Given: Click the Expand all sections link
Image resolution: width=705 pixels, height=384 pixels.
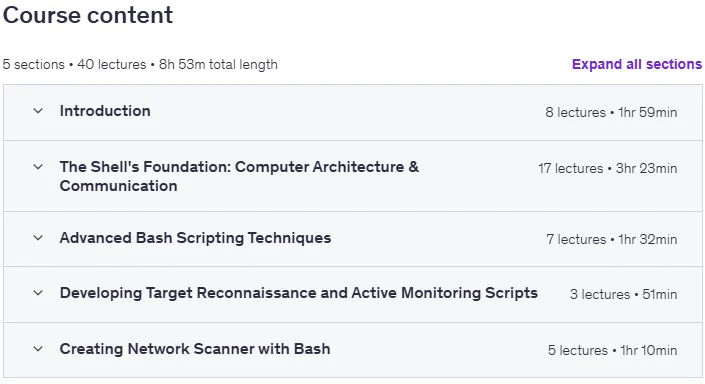Looking at the screenshot, I should pyautogui.click(x=637, y=64).
